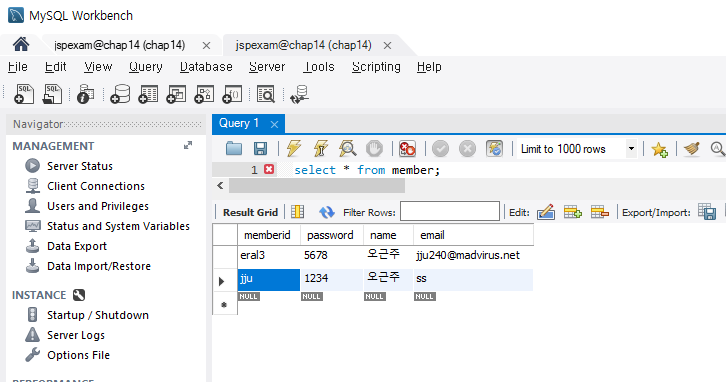Export recordset to external file
This screenshot has width=726, height=382.
707,212
